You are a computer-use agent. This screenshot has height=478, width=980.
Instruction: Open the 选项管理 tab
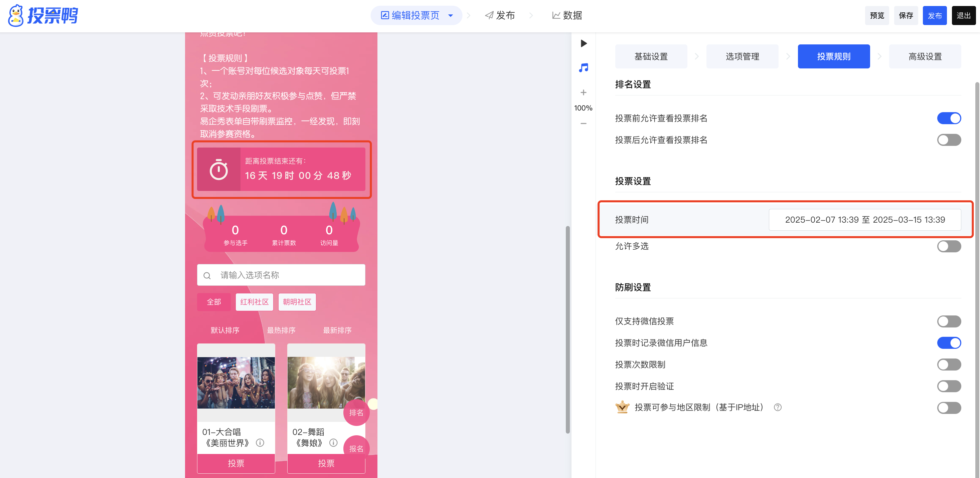(x=742, y=57)
